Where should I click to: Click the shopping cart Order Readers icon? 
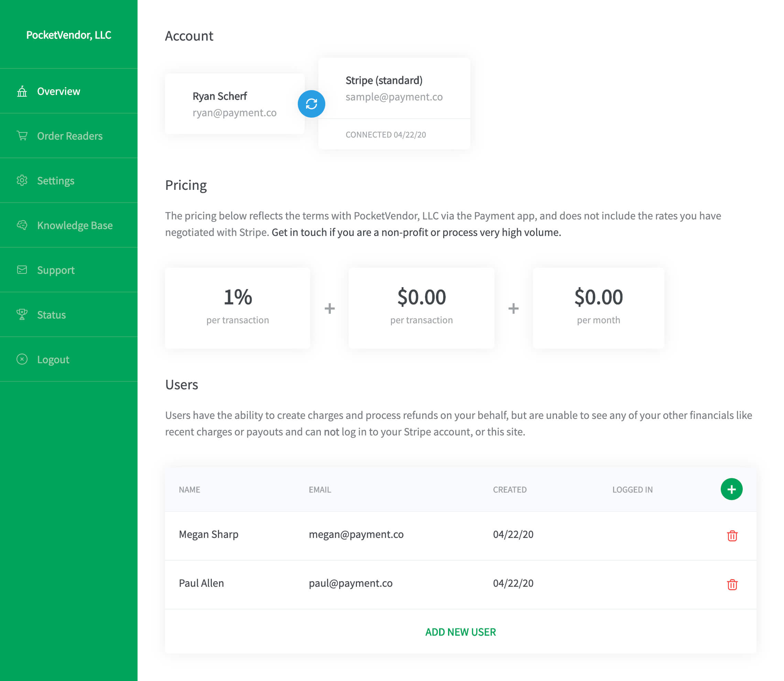(x=22, y=136)
